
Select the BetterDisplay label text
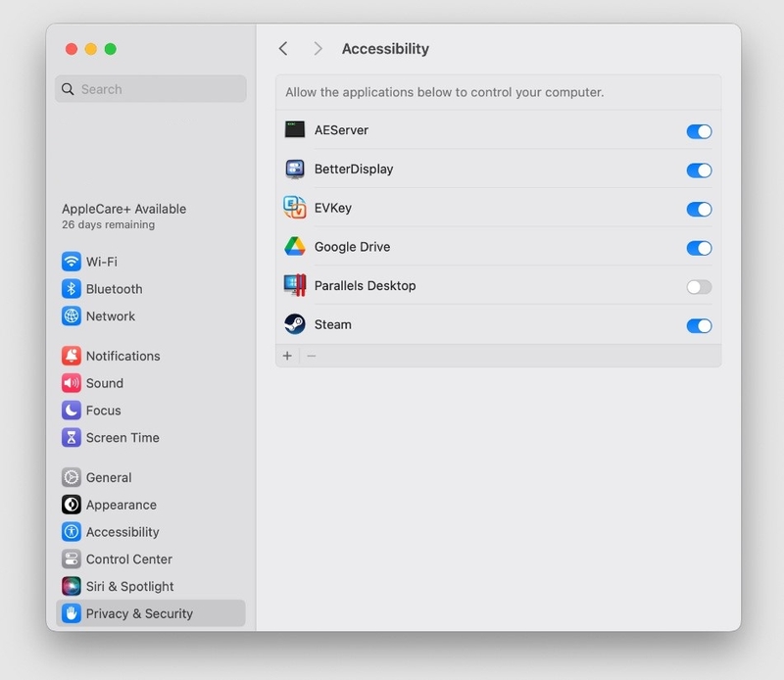click(x=354, y=169)
